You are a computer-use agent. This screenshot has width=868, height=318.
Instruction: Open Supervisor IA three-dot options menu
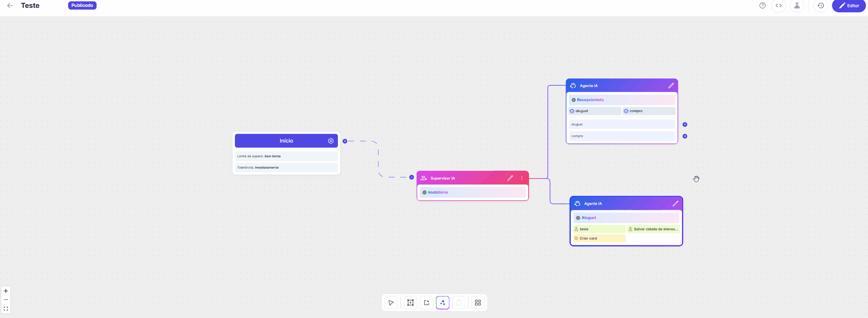pos(521,178)
